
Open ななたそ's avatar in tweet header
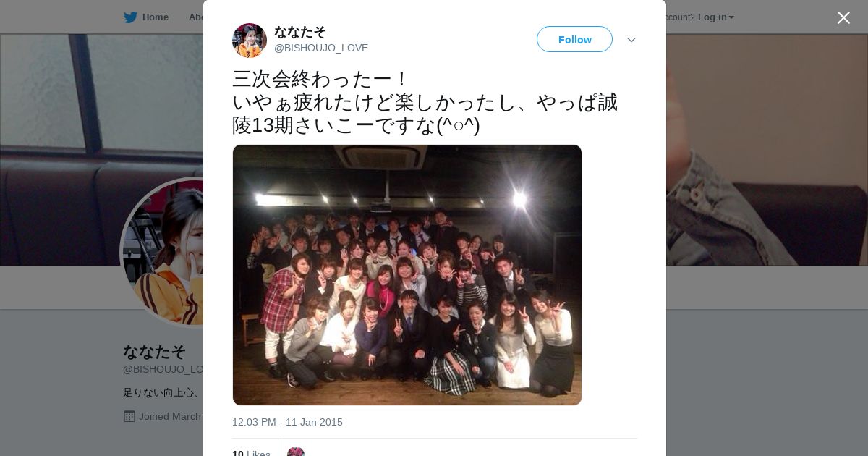coord(250,40)
